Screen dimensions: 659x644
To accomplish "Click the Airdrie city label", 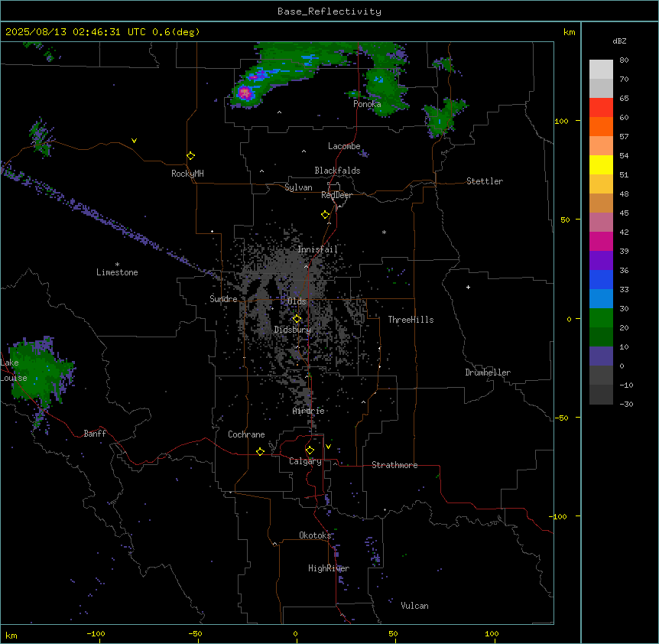I will pyautogui.click(x=309, y=411).
